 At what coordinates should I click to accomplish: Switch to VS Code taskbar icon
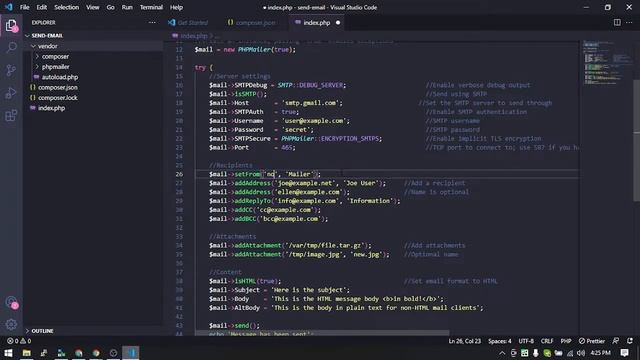131,353
